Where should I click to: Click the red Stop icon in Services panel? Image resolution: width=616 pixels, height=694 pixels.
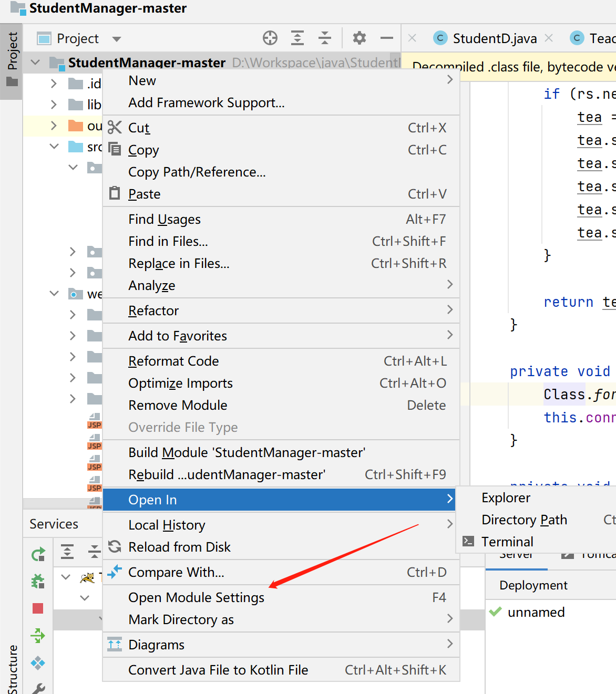(38, 608)
